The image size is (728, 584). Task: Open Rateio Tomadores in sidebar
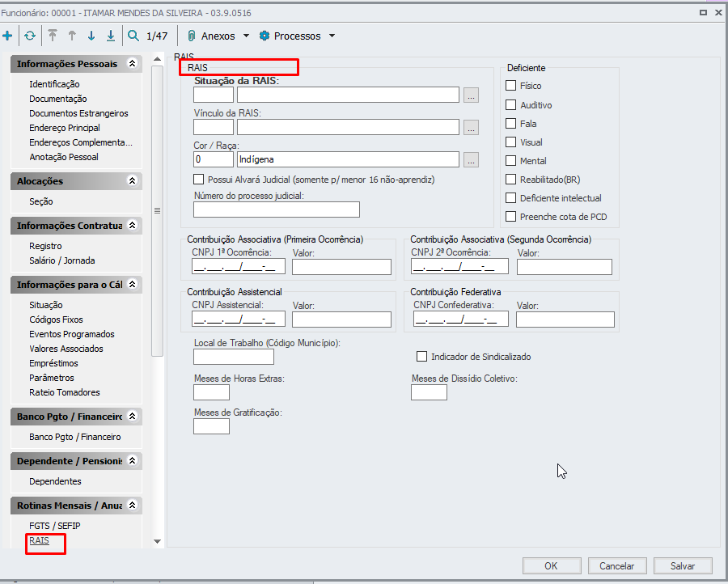pos(65,392)
